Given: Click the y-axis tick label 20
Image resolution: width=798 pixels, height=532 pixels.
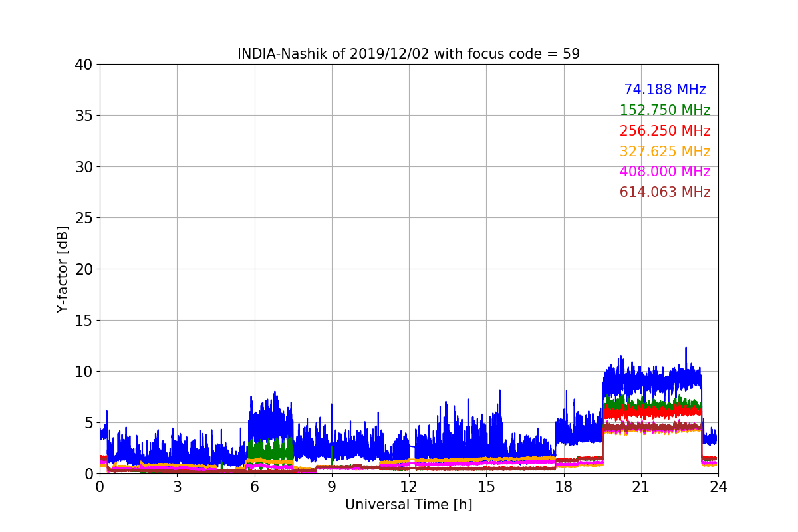Looking at the screenshot, I should [x=83, y=269].
